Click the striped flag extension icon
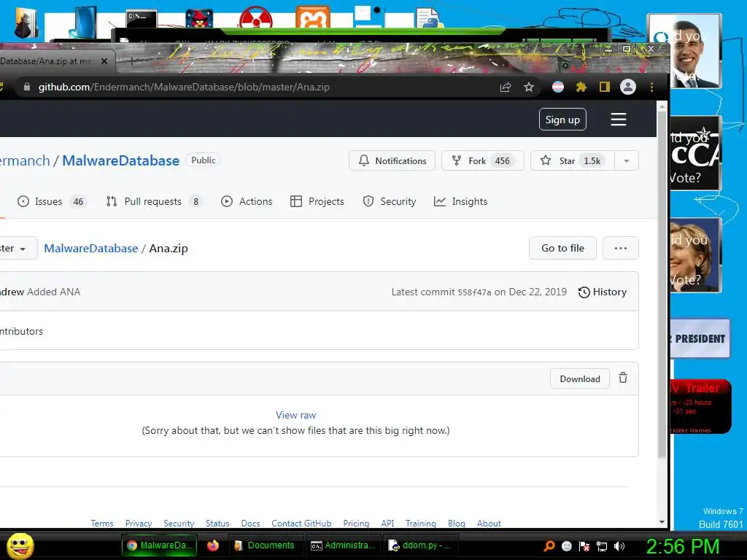This screenshot has height=560, width=747. pyautogui.click(x=558, y=87)
